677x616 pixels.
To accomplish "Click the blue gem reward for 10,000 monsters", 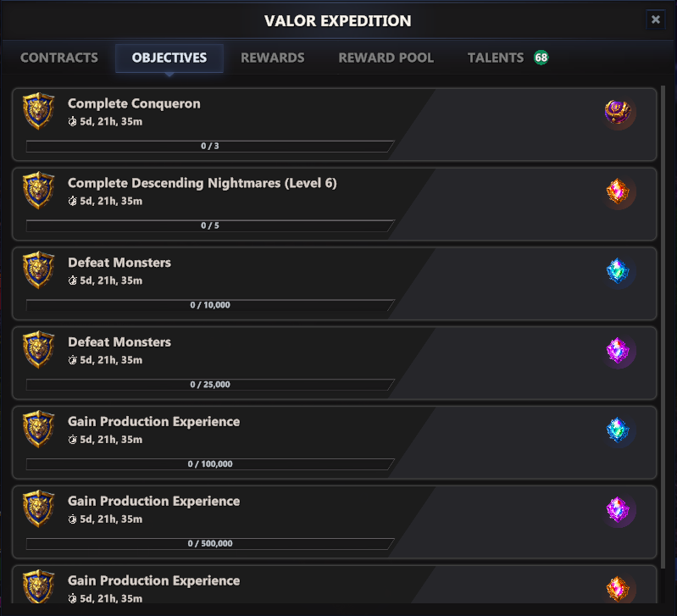I will coord(618,271).
